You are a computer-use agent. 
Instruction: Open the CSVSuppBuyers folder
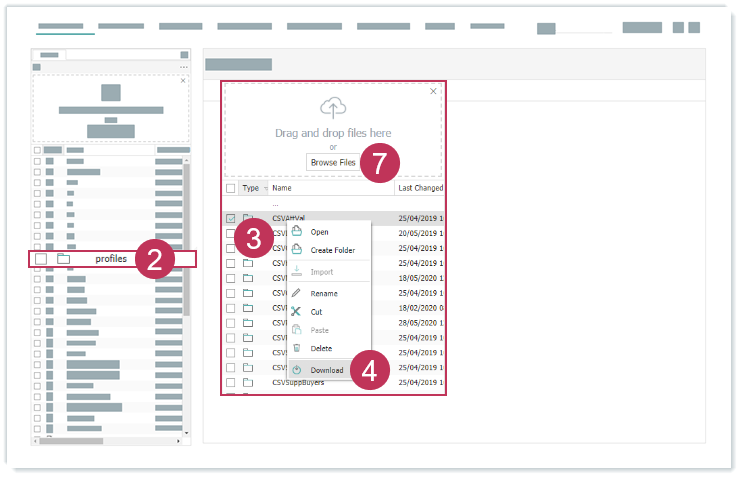coord(298,382)
